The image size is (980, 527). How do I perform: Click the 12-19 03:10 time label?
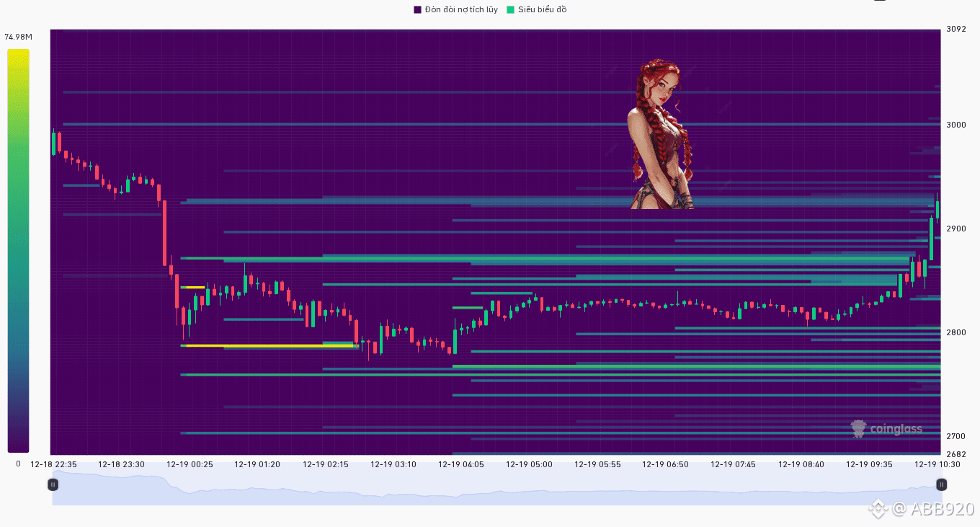(x=393, y=464)
